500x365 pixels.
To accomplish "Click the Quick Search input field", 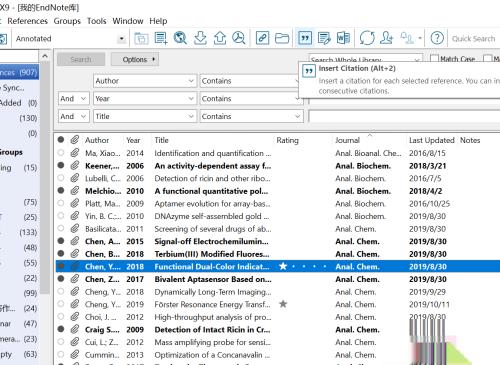I will [475, 39].
